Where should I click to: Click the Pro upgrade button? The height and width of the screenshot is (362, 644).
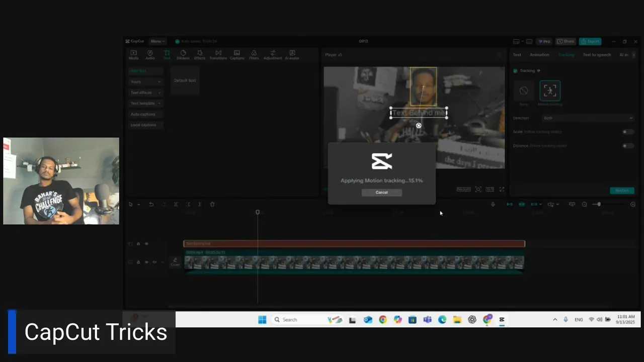[544, 41]
